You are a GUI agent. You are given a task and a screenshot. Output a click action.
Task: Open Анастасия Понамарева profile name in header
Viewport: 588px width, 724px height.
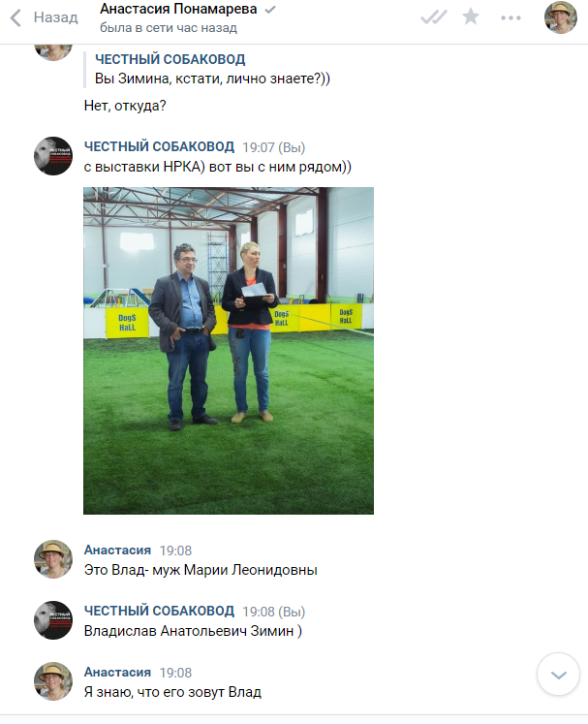[178, 9]
